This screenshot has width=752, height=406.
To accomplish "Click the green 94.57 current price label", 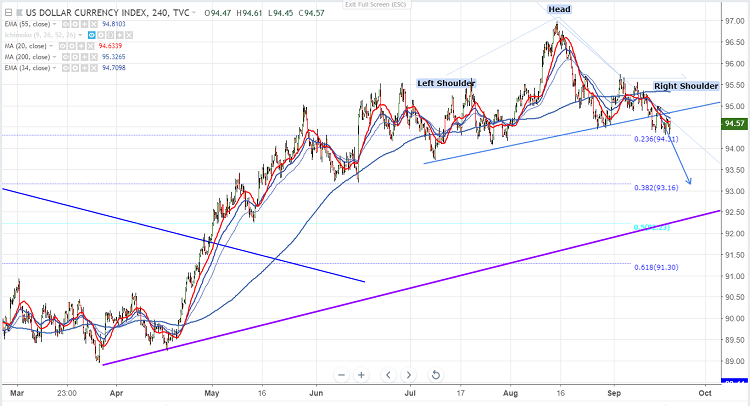I will point(734,124).
